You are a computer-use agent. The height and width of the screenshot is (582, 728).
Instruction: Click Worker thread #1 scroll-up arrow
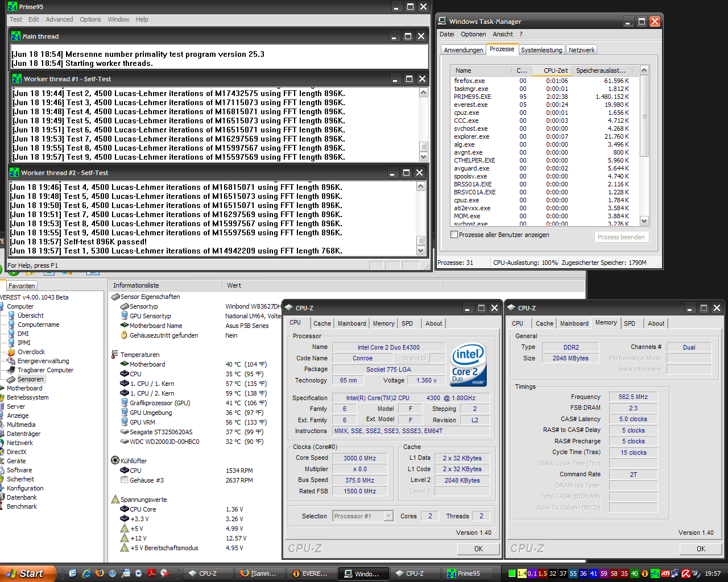[423, 93]
